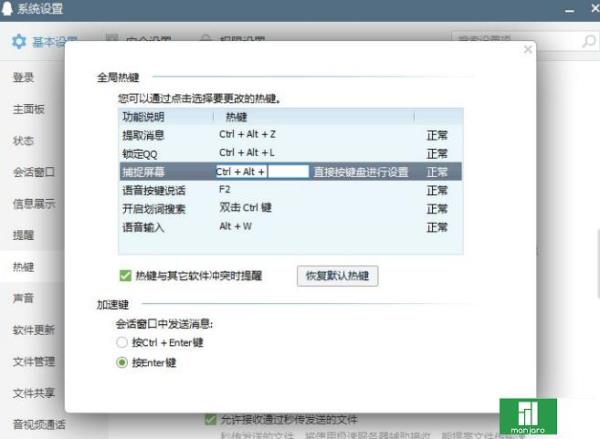Select 状态 in the sidebar
This screenshot has height=439, width=600.
tap(23, 140)
